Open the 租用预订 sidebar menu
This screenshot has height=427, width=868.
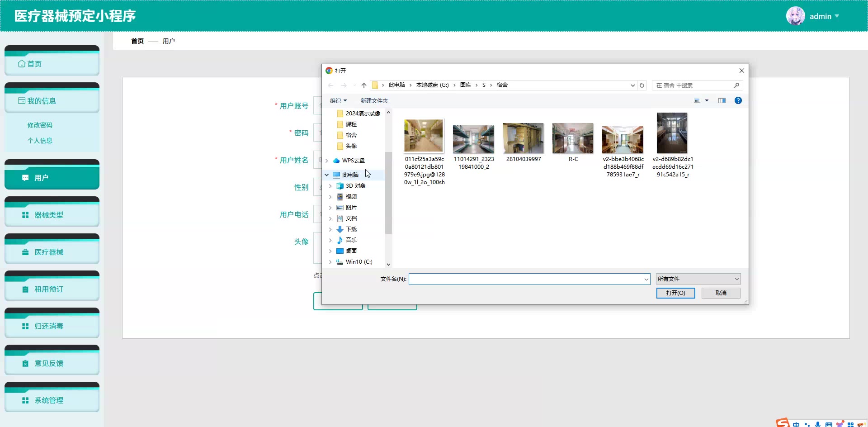(x=52, y=286)
